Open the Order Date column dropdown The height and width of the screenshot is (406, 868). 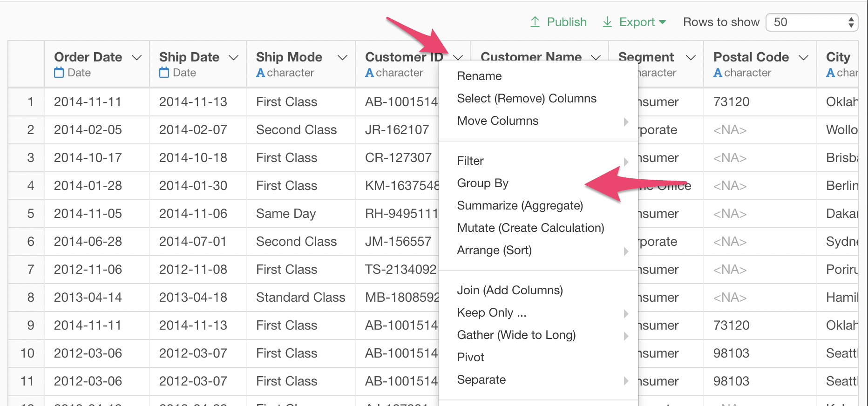pyautogui.click(x=136, y=57)
